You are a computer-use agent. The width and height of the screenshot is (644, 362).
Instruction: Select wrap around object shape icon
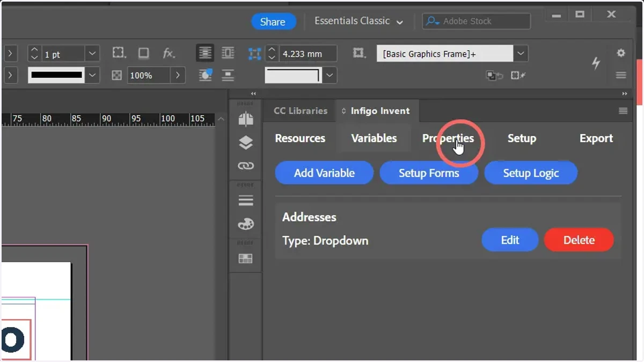click(206, 75)
